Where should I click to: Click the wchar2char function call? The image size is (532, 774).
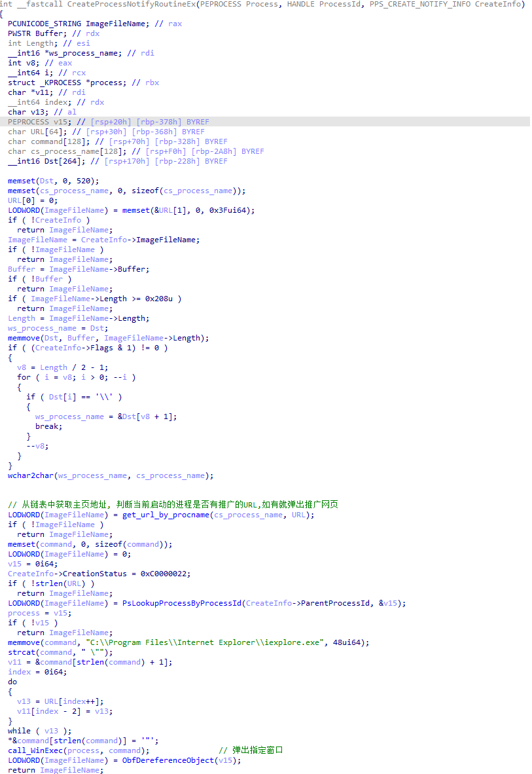point(111,475)
